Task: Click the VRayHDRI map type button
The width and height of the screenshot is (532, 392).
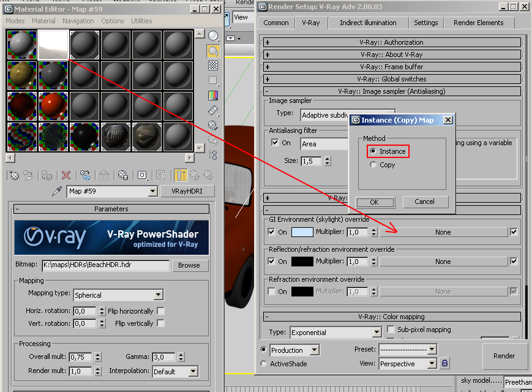Action: click(x=187, y=191)
